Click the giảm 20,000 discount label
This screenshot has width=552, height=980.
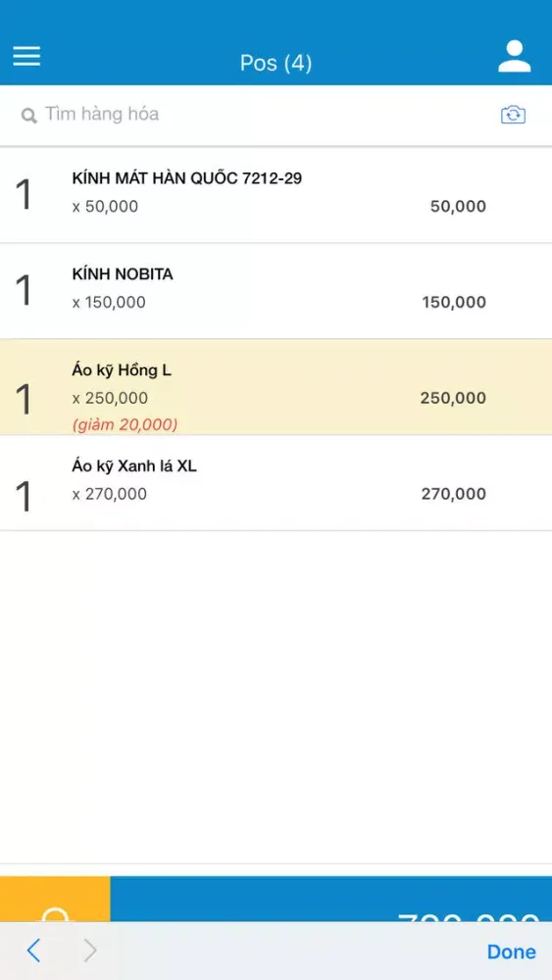pos(125,425)
